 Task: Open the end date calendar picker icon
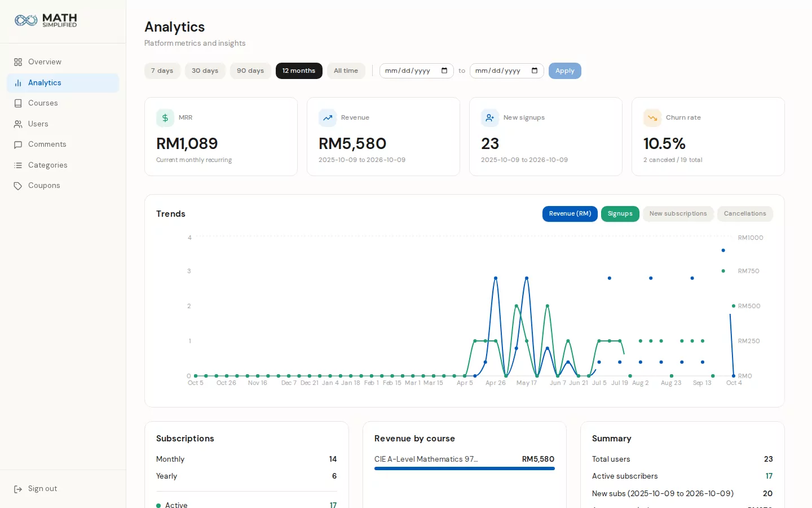point(535,71)
